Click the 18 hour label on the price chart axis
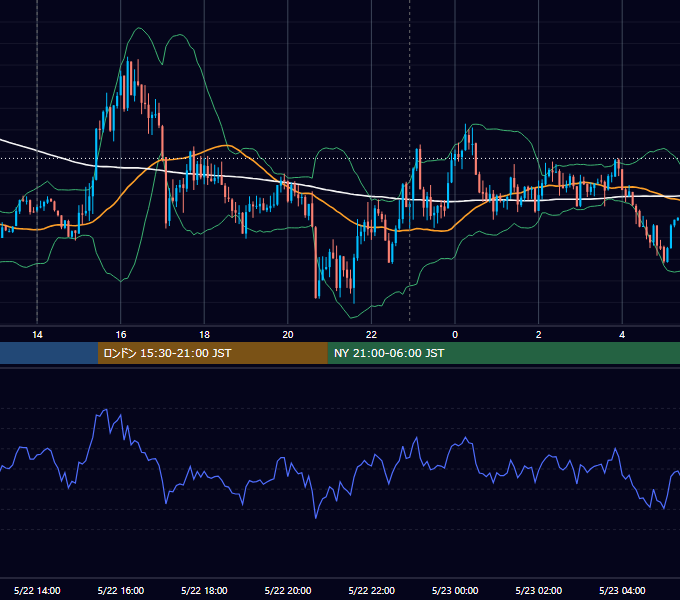This screenshot has height=600, width=680. point(204,335)
